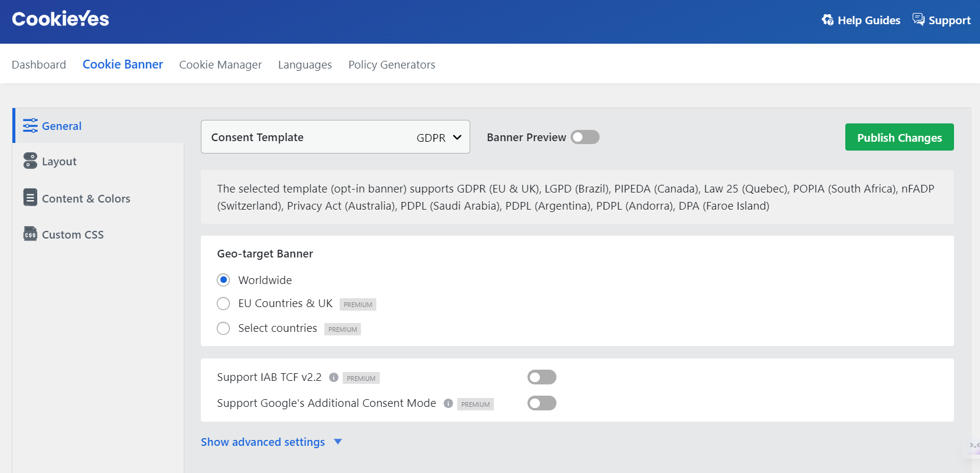
Task: Toggle the Banner Preview switch
Action: (x=585, y=137)
